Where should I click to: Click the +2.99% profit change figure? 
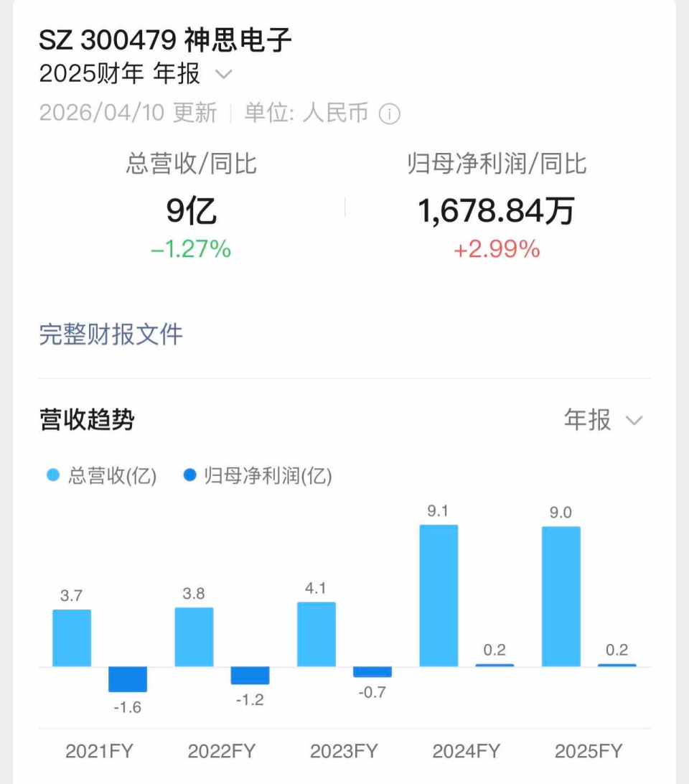[497, 249]
